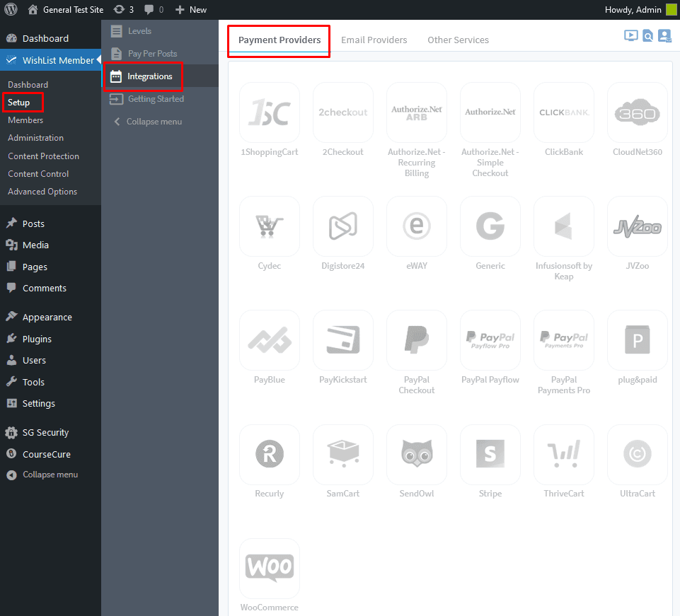Image resolution: width=680 pixels, height=616 pixels.
Task: Open the Cydec shopping cart icon
Action: pyautogui.click(x=270, y=226)
